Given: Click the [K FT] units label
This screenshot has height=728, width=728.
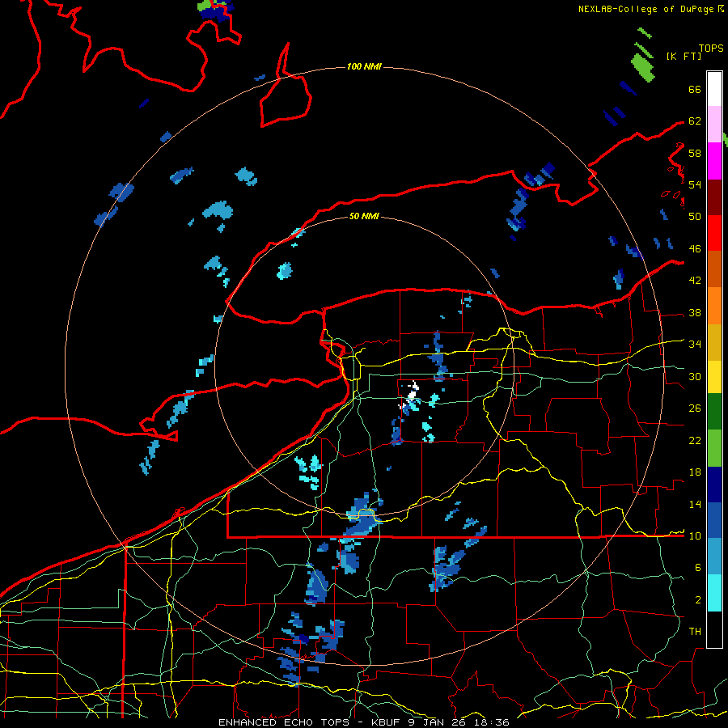Looking at the screenshot, I should 684,57.
